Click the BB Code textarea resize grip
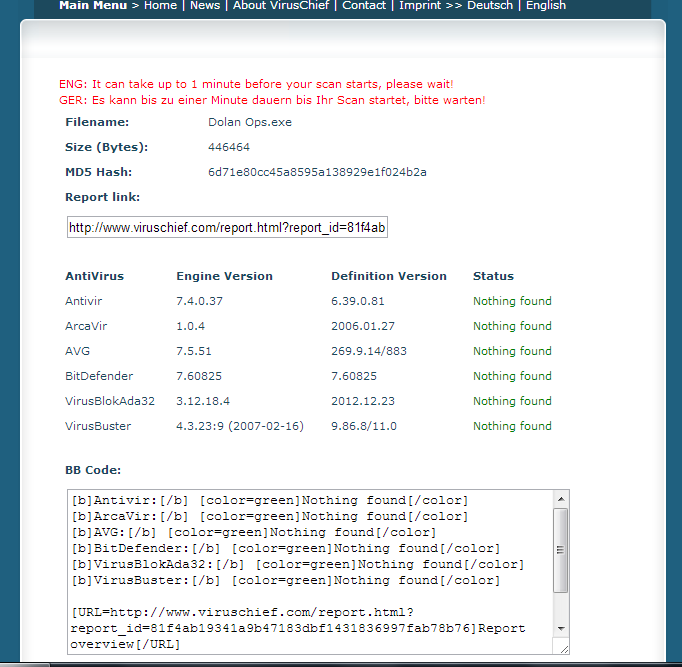Image resolution: width=682 pixels, height=667 pixels. pos(564,649)
